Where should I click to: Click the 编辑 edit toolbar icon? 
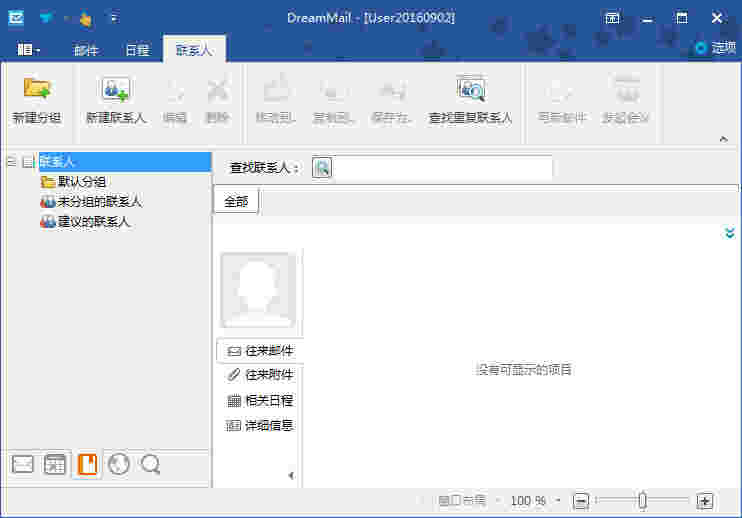click(x=175, y=89)
